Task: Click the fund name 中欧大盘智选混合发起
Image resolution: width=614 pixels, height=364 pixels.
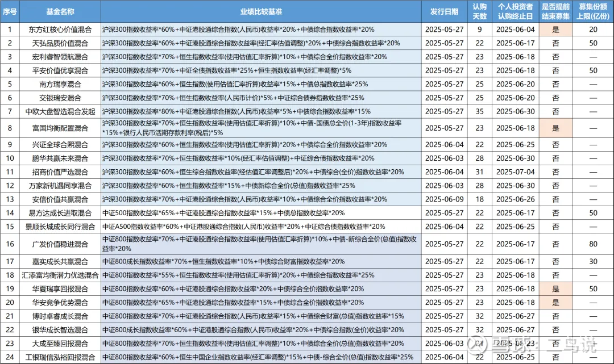Action: [x=60, y=111]
